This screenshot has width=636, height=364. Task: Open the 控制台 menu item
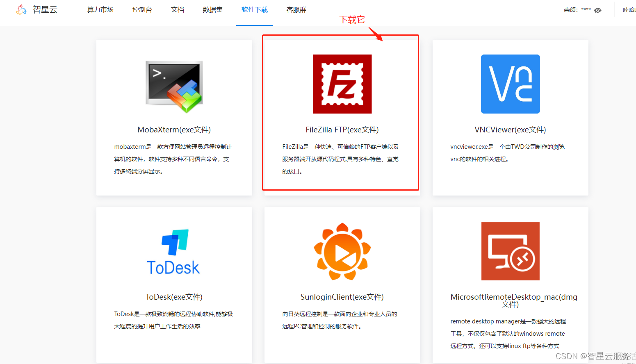(x=142, y=10)
